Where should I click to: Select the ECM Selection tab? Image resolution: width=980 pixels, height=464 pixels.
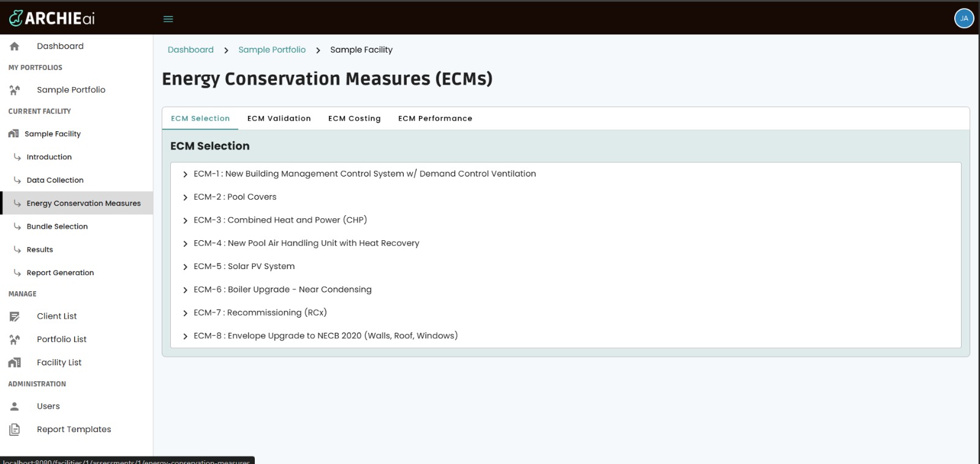click(x=200, y=118)
